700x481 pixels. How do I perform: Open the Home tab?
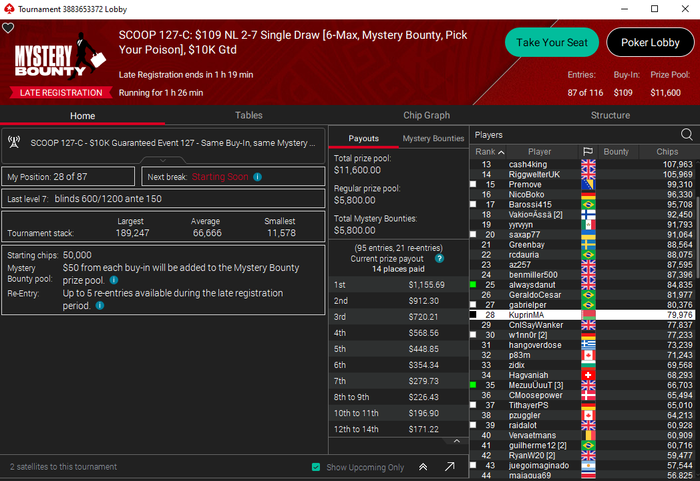83,116
